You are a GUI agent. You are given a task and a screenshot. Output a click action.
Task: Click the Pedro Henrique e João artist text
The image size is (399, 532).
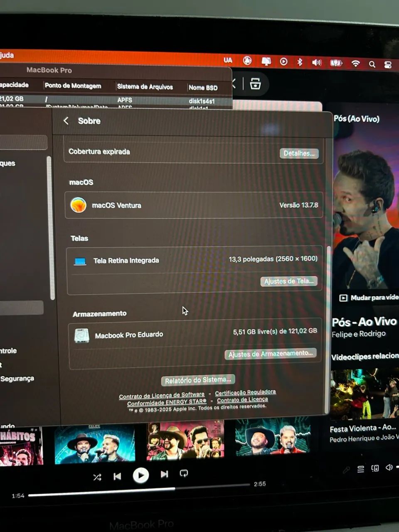pos(364,438)
